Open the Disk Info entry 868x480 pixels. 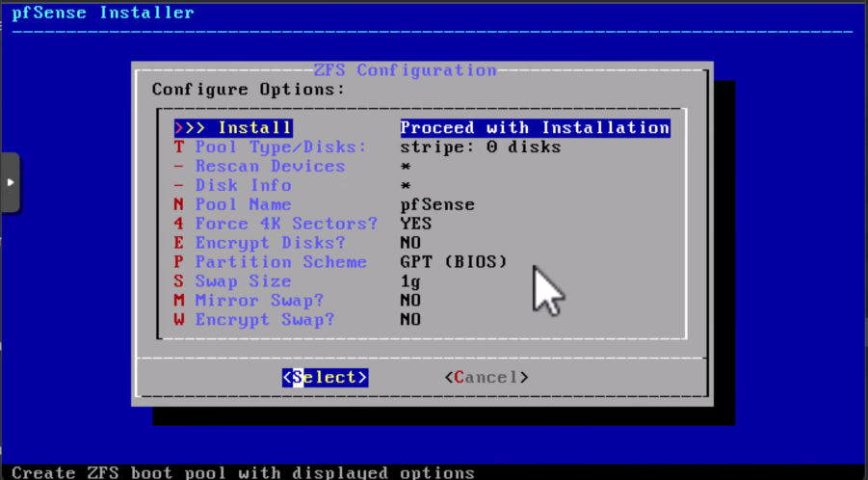pyautogui.click(x=243, y=185)
